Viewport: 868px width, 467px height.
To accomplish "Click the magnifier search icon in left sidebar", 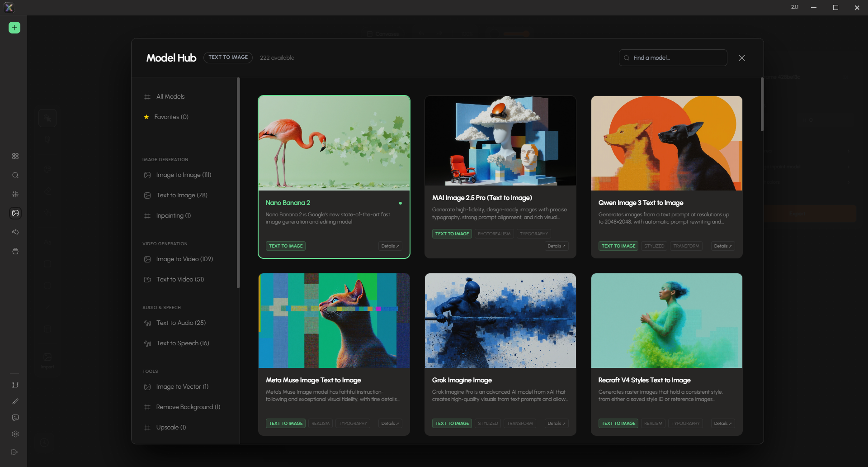I will coord(15,175).
